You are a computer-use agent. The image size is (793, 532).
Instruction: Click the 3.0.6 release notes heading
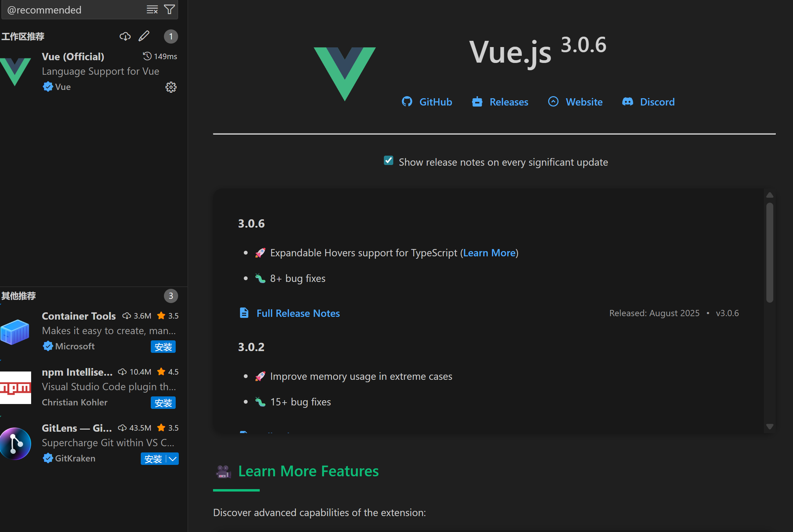[x=251, y=223]
